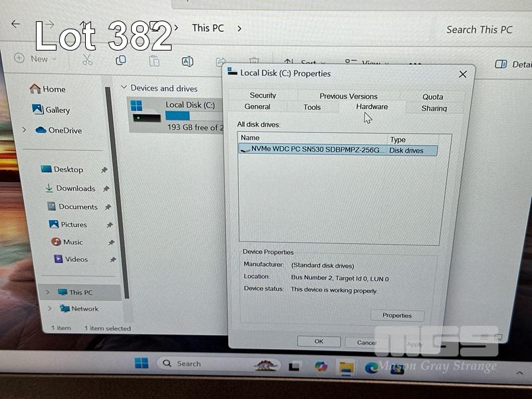Screen dimensions: 532x399
Task: Open the Tools tab
Action: [312, 107]
